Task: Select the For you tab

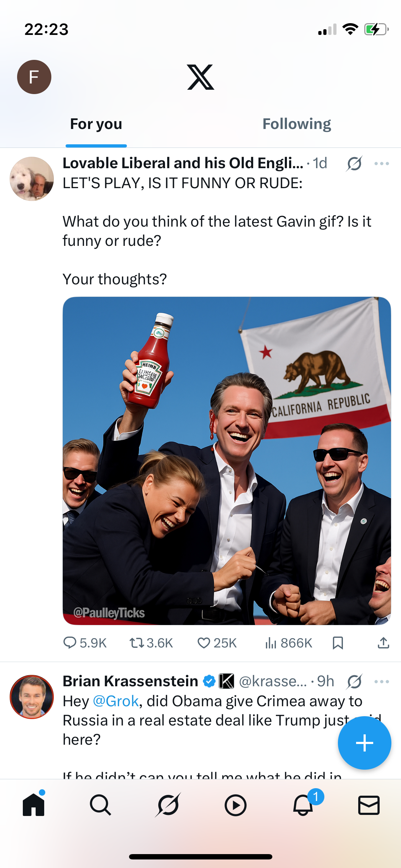Action: point(96,124)
